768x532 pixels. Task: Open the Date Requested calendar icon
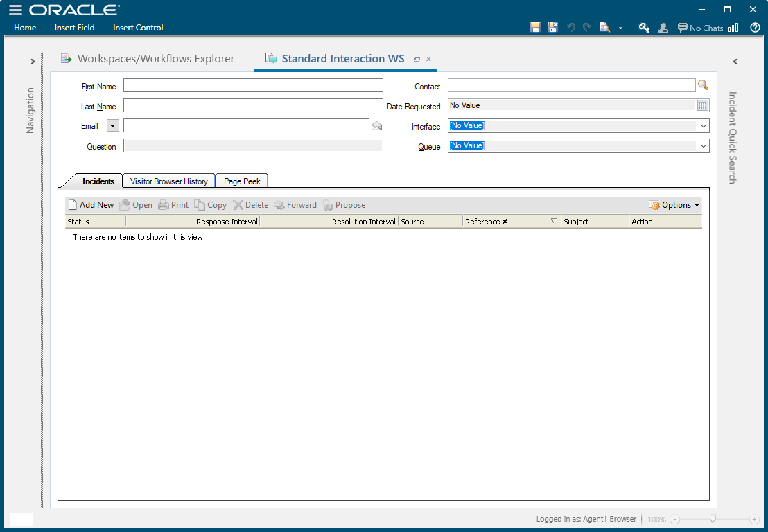(x=703, y=106)
